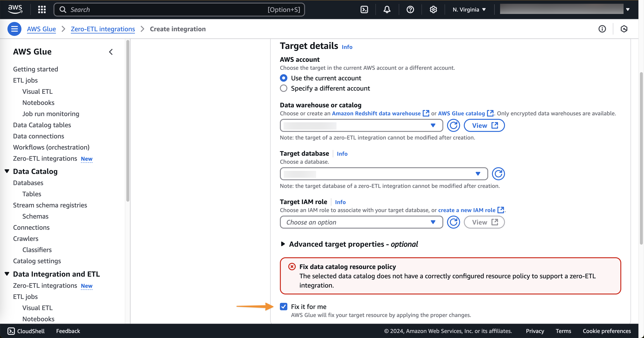The image size is (644, 338).
Task: Open the AWS services grid menu
Action: [42, 9]
